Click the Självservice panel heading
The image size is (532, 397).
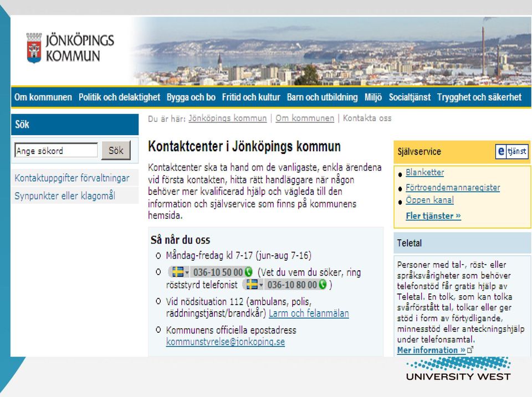point(420,152)
